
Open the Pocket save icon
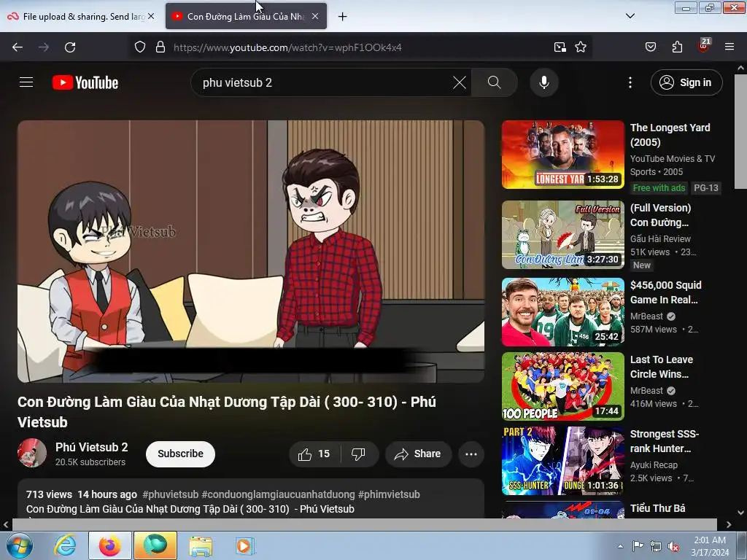click(x=650, y=47)
